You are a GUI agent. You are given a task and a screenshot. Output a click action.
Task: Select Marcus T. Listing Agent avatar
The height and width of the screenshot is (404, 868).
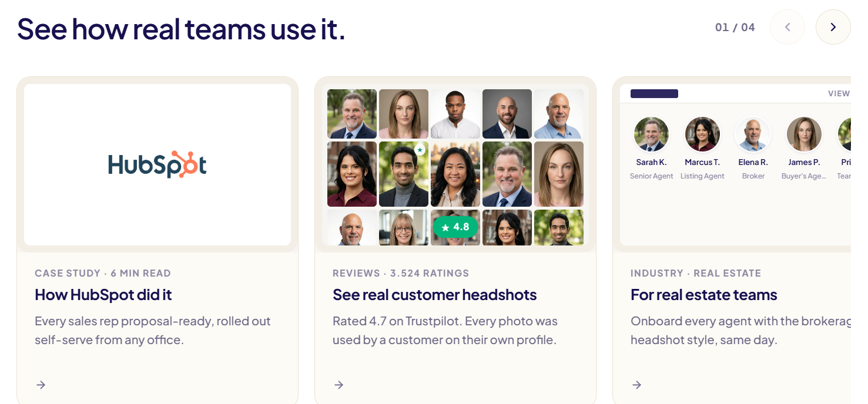pos(702,134)
